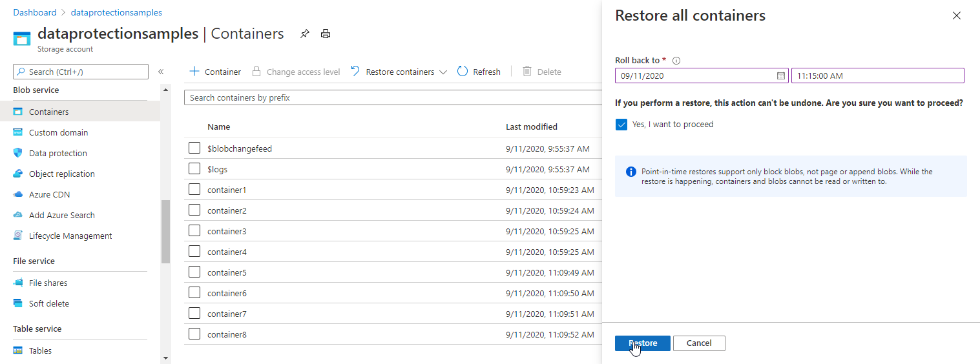The image size is (980, 364).
Task: Uncheck Yes, I want to proceed
Action: coord(621,125)
